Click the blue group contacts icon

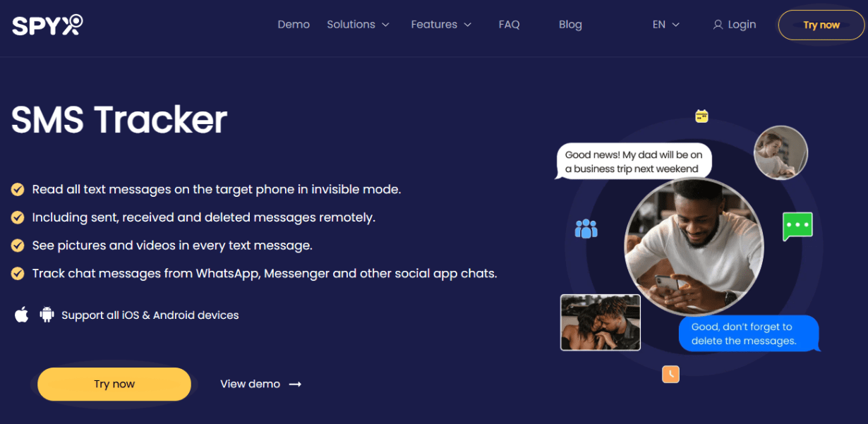(x=586, y=228)
